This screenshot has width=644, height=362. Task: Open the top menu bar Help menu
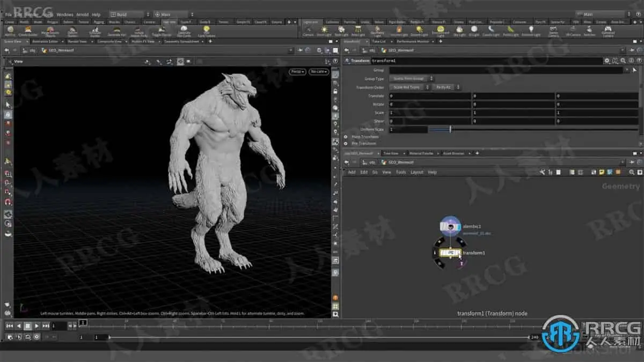click(96, 14)
